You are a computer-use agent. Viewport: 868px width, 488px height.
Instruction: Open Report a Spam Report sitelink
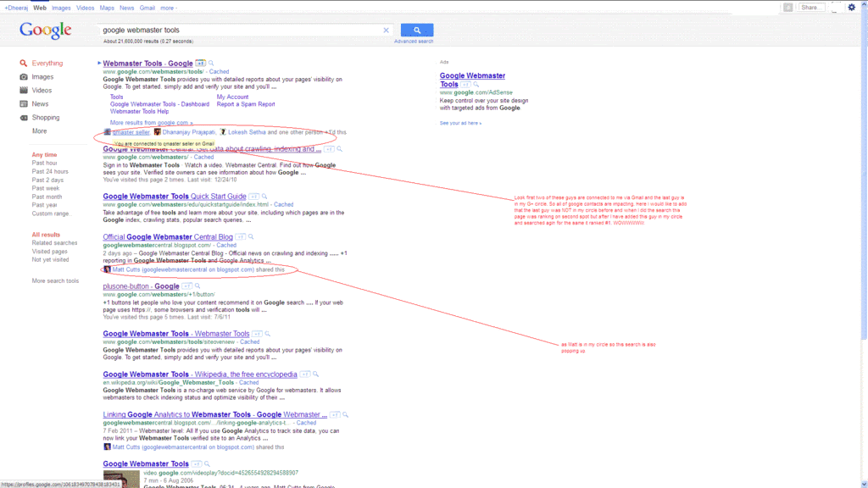[246, 104]
